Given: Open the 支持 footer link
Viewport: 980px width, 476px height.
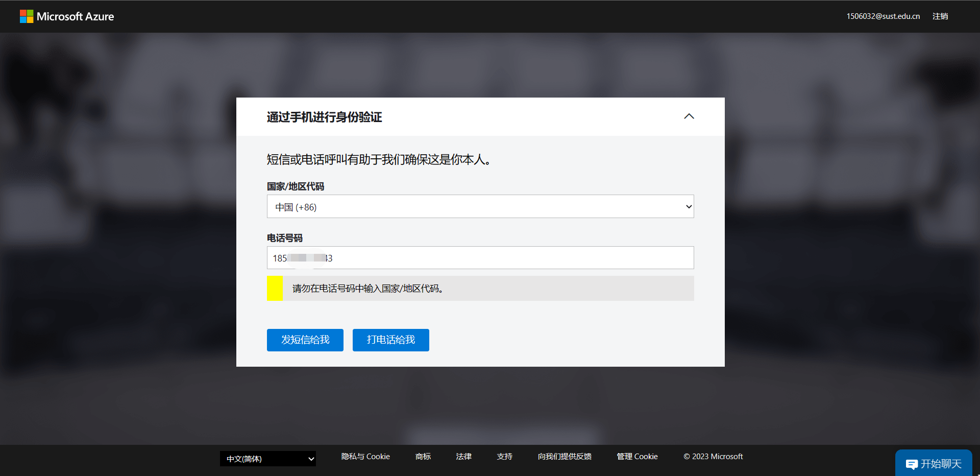Looking at the screenshot, I should (504, 457).
